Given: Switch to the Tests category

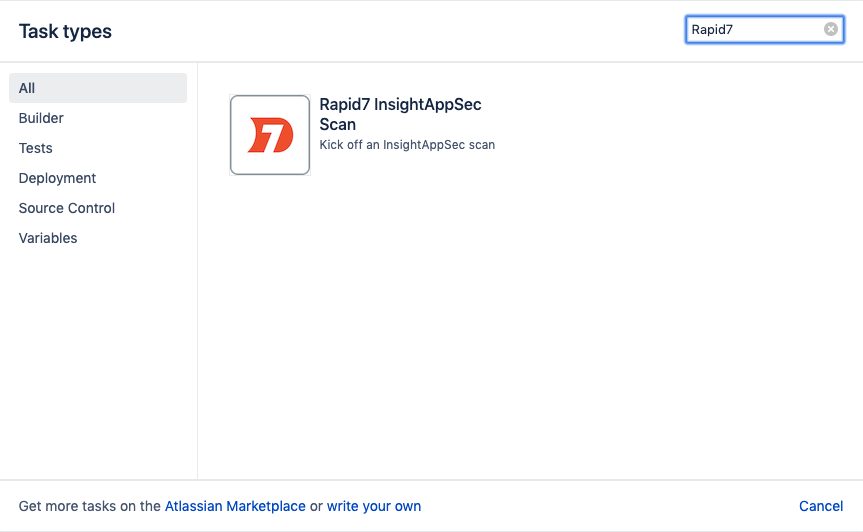Looking at the screenshot, I should 36,148.
